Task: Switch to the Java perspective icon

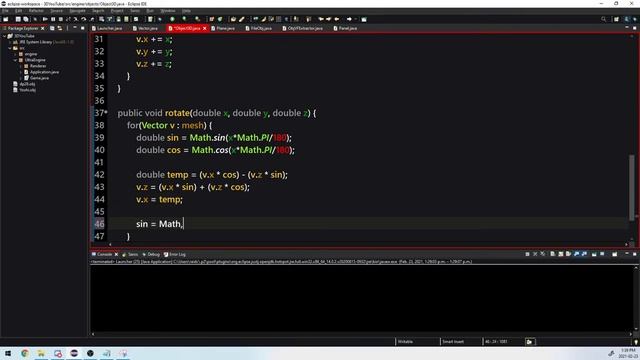Action: [x=627, y=19]
